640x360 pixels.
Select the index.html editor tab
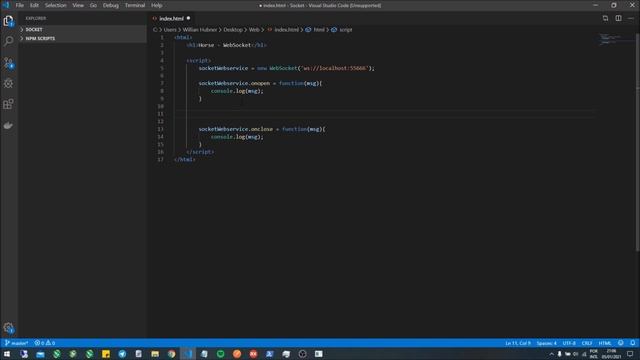(x=171, y=18)
